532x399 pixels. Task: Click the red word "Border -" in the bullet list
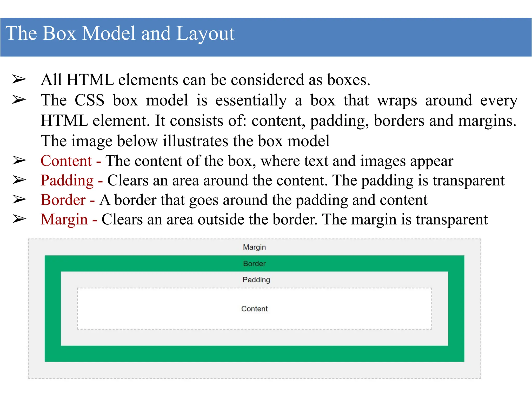coord(68,200)
